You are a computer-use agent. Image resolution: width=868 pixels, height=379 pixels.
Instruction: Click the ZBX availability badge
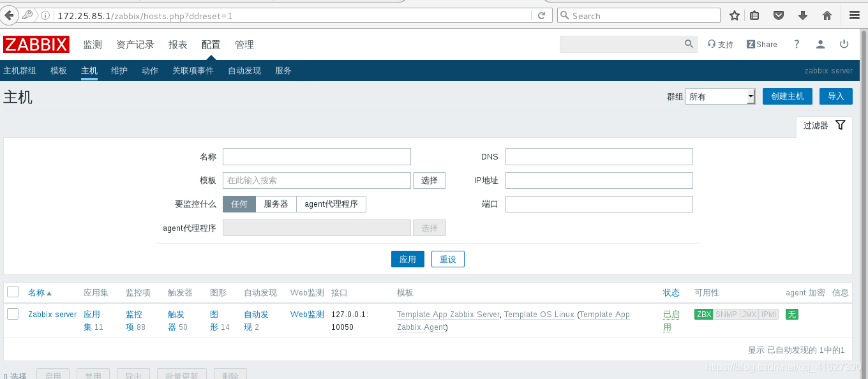704,314
